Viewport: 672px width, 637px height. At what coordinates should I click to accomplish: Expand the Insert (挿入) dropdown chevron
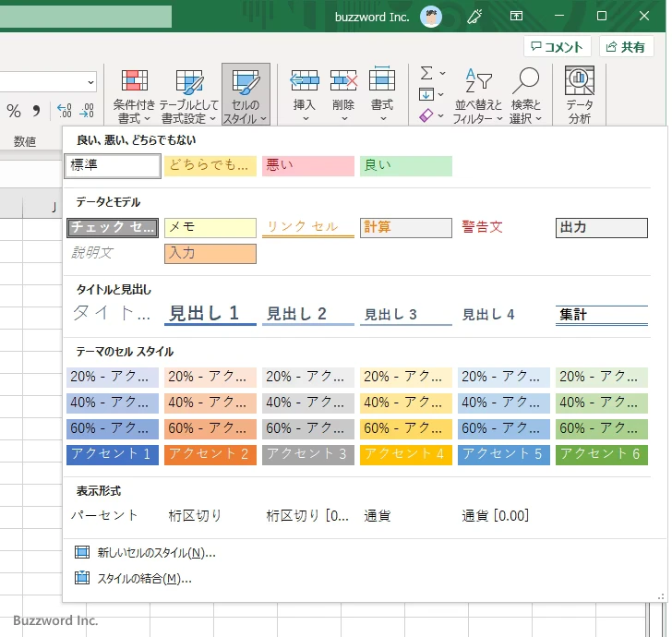306,119
